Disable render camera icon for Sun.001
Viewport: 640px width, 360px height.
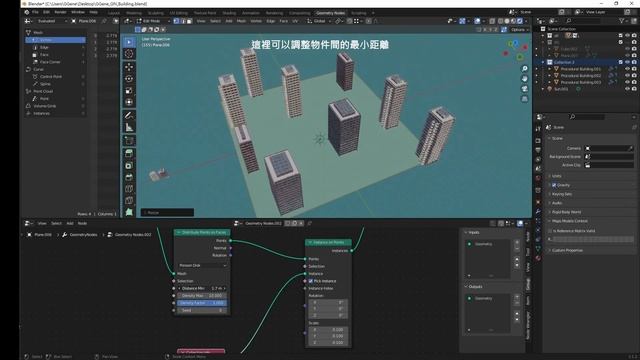click(x=634, y=89)
